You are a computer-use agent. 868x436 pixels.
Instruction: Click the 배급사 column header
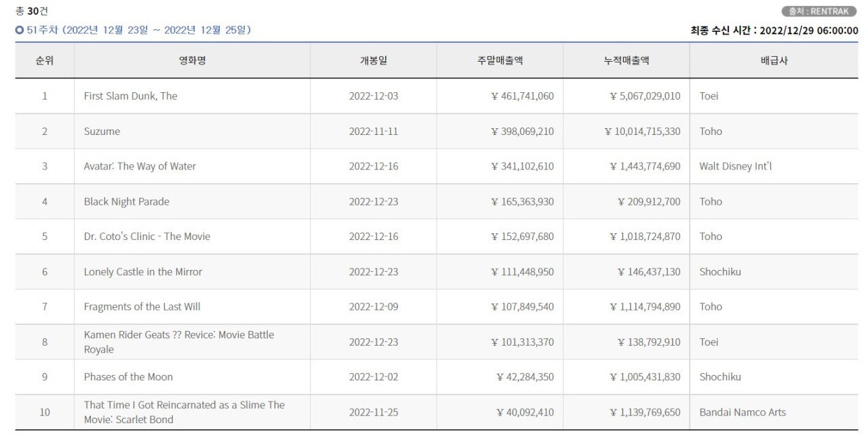coord(774,60)
